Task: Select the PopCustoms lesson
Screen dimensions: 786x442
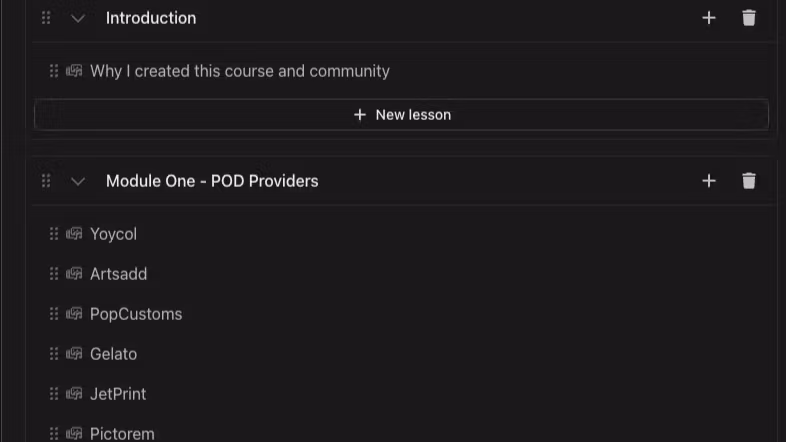Action: click(x=136, y=314)
